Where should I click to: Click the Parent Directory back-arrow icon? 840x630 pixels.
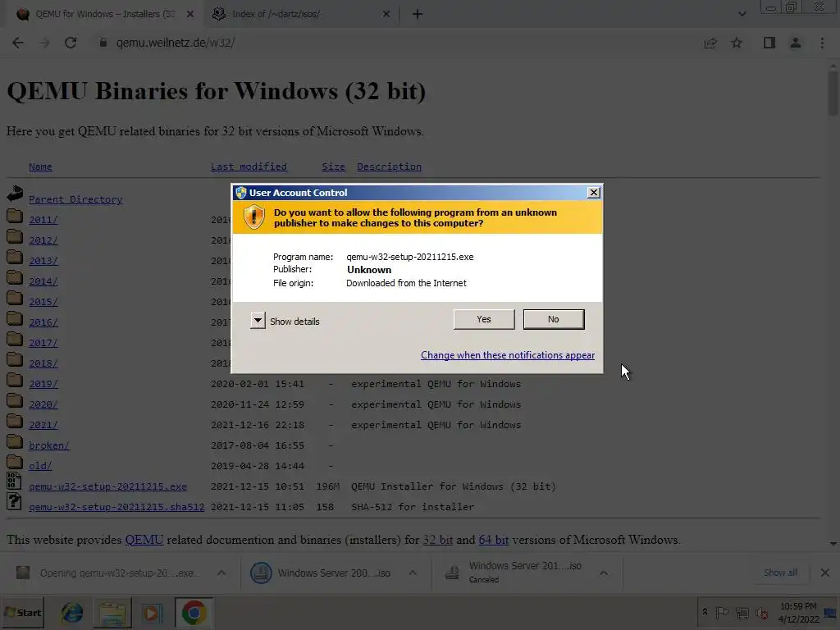click(15, 194)
